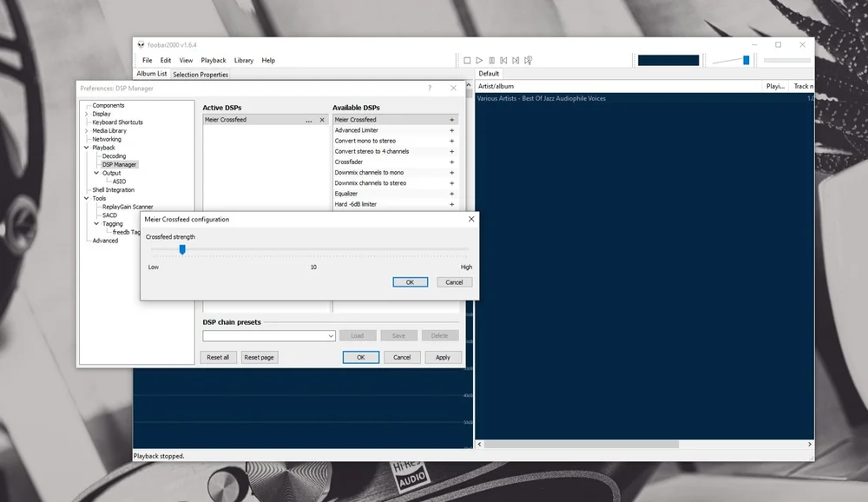Screen dimensions: 868x502
Task: Collapse the Tools tree node
Action: (86, 198)
